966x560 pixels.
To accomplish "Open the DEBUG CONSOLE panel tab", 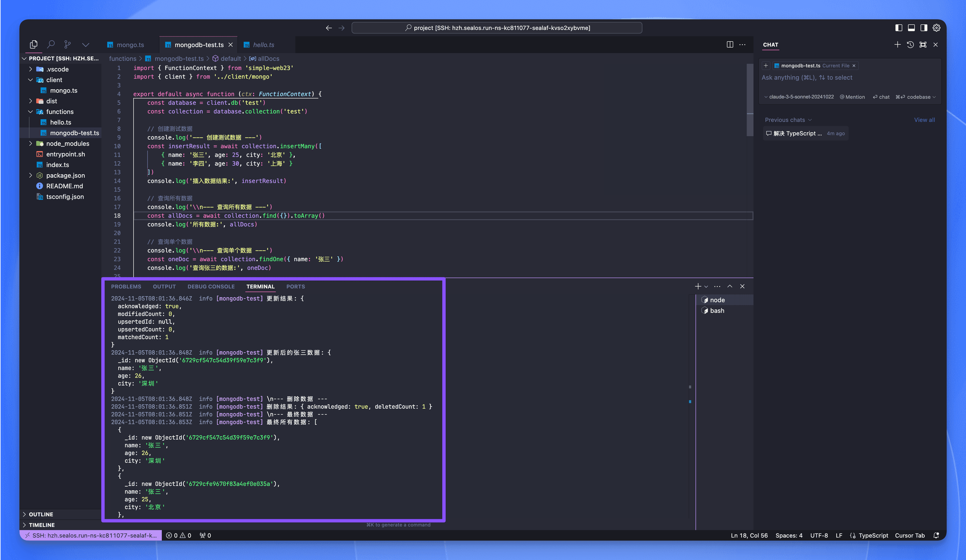I will click(211, 286).
